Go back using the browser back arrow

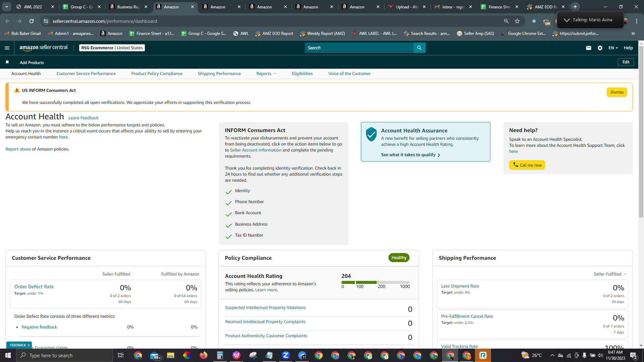click(x=7, y=21)
